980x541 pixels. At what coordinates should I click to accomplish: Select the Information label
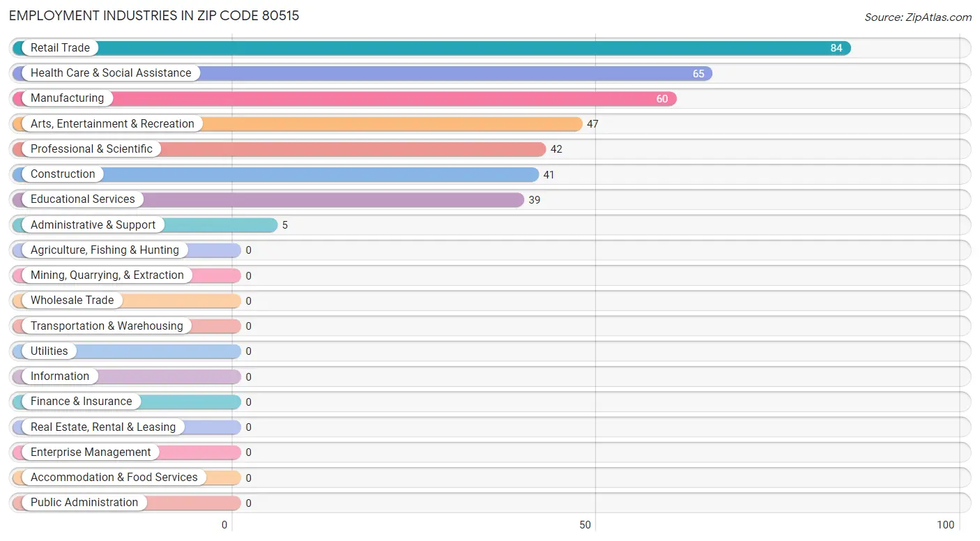pyautogui.click(x=60, y=376)
